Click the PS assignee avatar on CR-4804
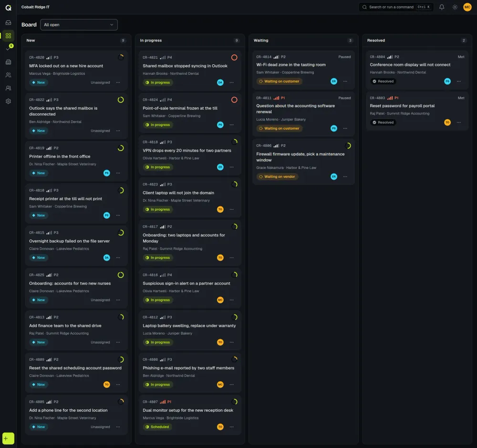This screenshot has height=448, width=477. coord(447,81)
